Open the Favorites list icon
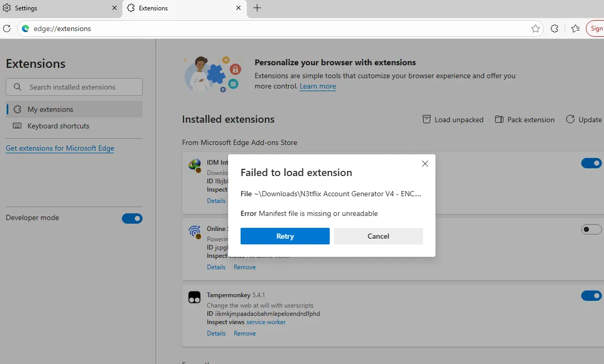The image size is (604, 364). tap(575, 28)
